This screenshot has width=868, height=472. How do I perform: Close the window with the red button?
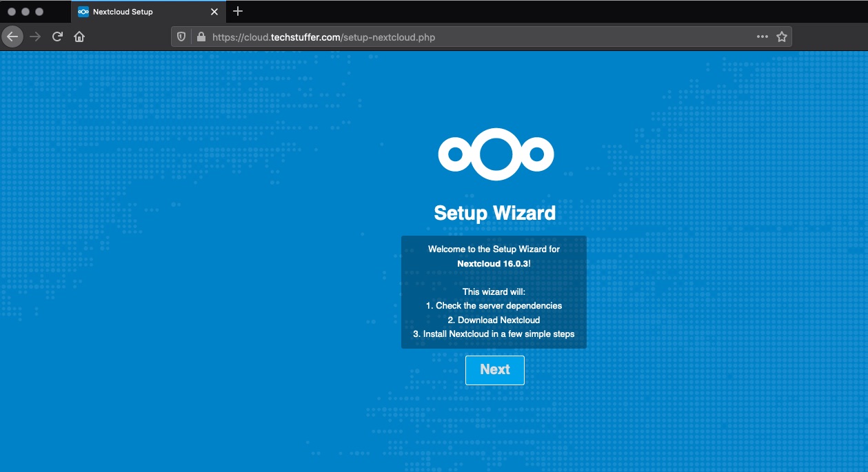pos(12,12)
